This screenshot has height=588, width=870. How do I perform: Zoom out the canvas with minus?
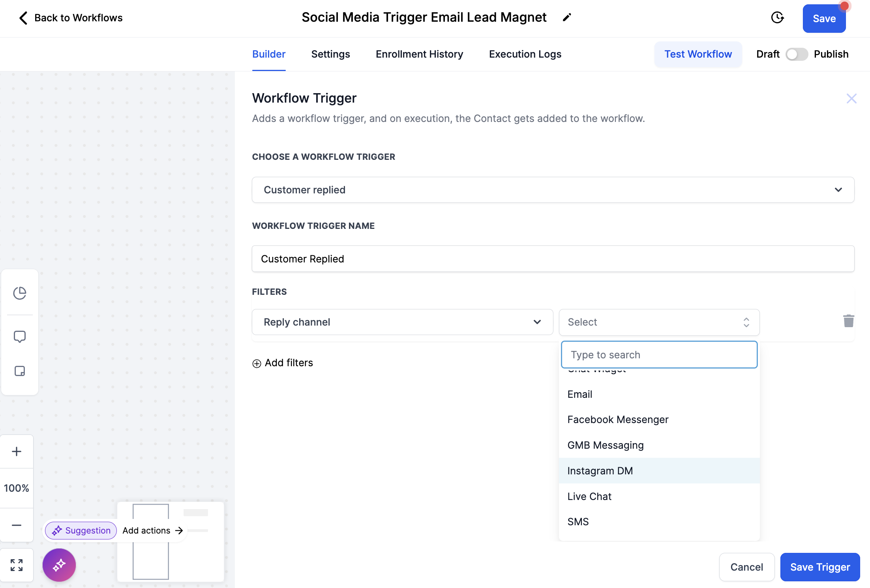17,525
